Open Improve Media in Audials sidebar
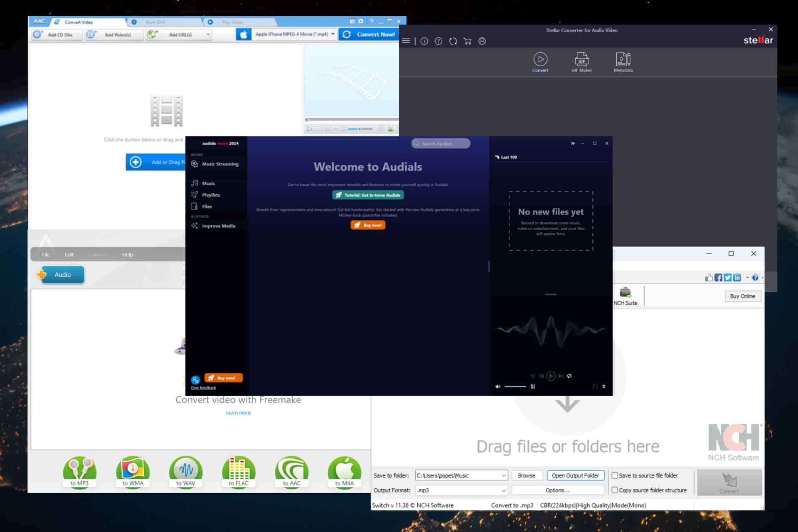This screenshot has width=798, height=532. point(213,226)
